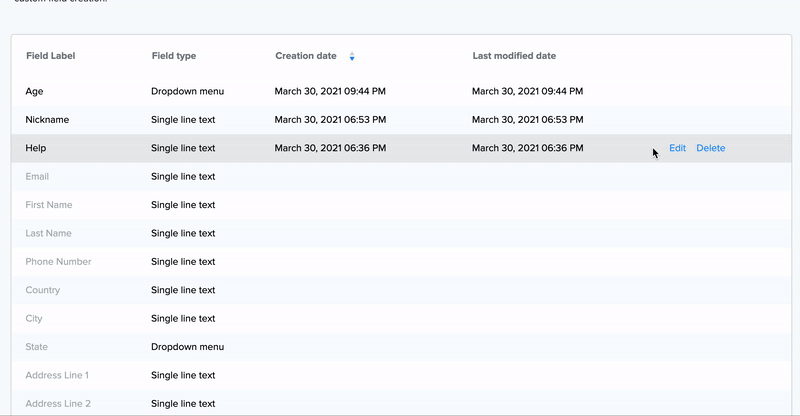Click the Creation date sort arrow icon

pos(352,56)
